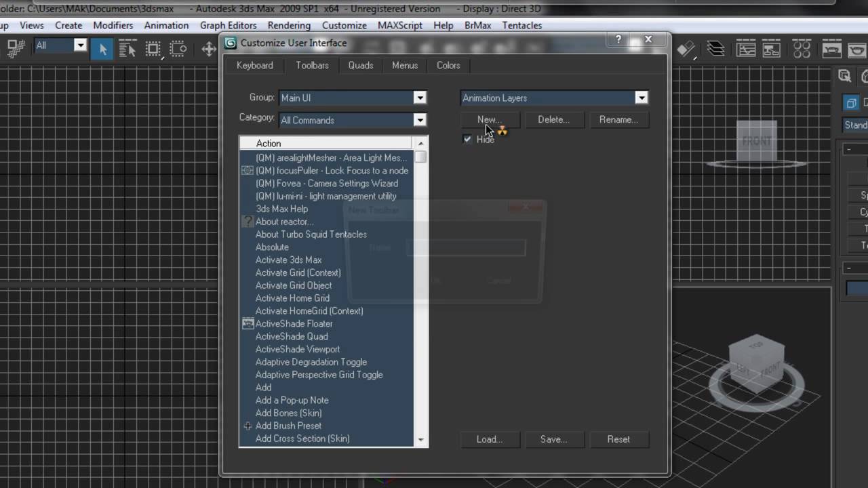Open the Tentacles menu

coord(521,25)
